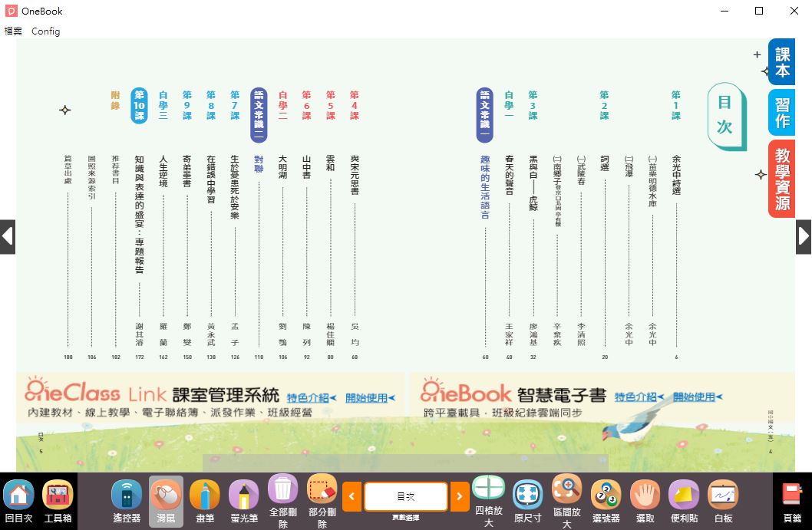This screenshot has height=530, width=812.
Task: Open lesson title 知識與表達的盛宴：專題報告
Action: pyautogui.click(x=140, y=214)
